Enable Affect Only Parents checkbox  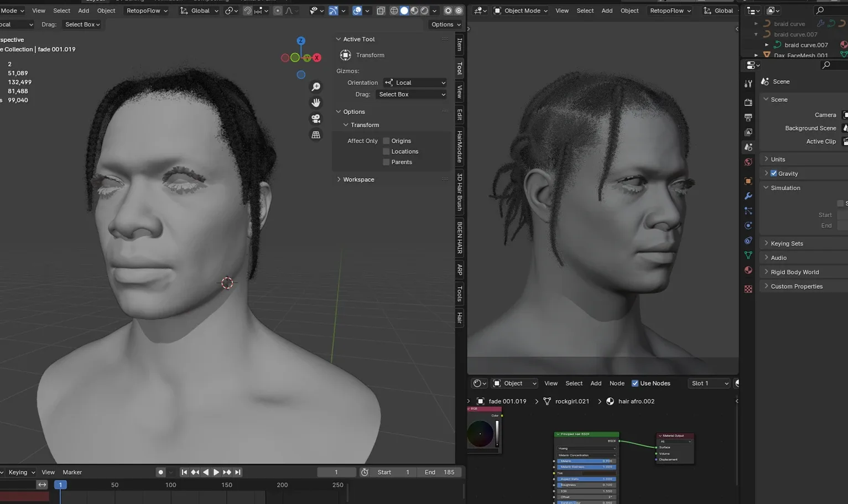point(386,162)
